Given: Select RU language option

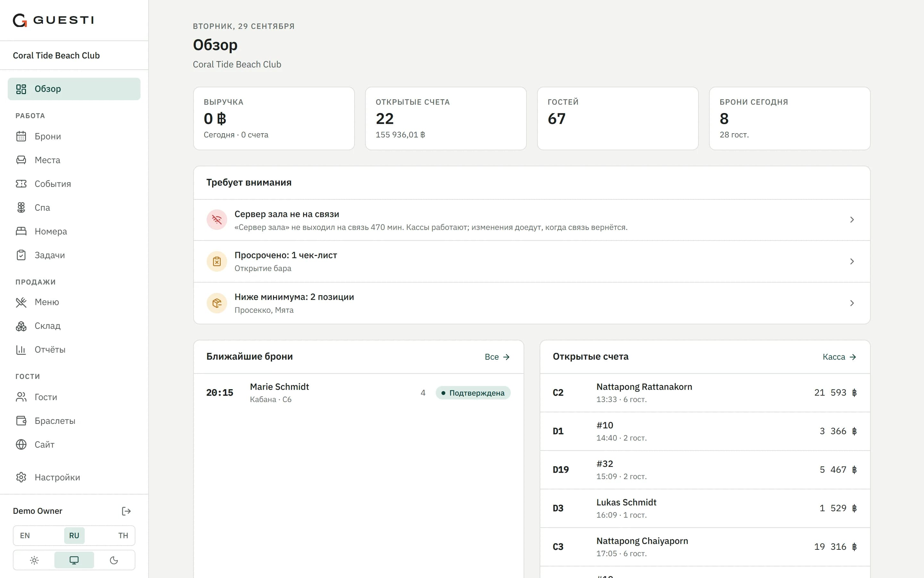Looking at the screenshot, I should pos(74,536).
